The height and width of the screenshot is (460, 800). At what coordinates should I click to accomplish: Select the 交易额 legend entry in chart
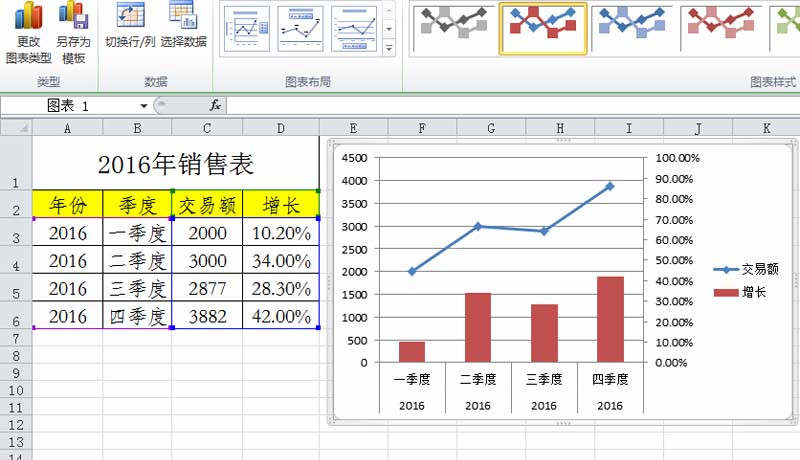pyautogui.click(x=748, y=269)
